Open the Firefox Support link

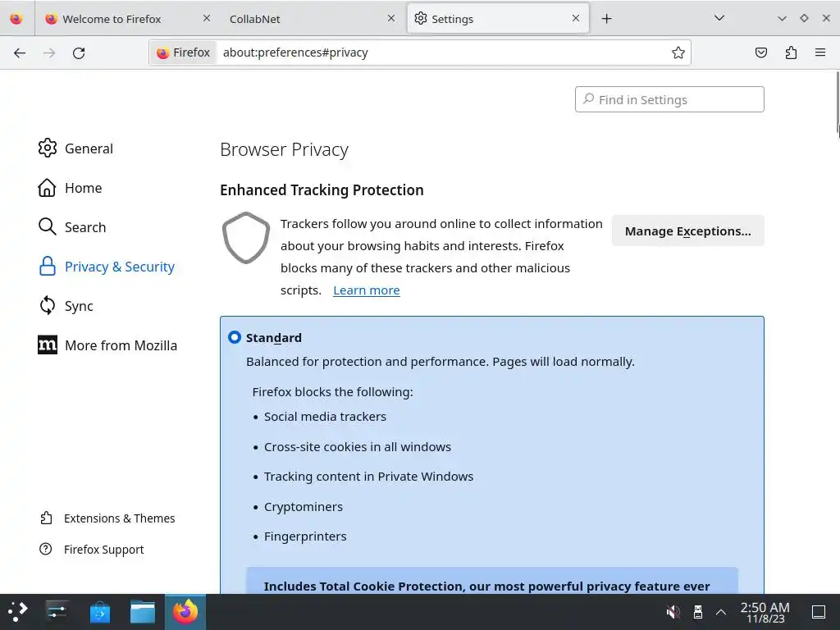[x=104, y=550]
